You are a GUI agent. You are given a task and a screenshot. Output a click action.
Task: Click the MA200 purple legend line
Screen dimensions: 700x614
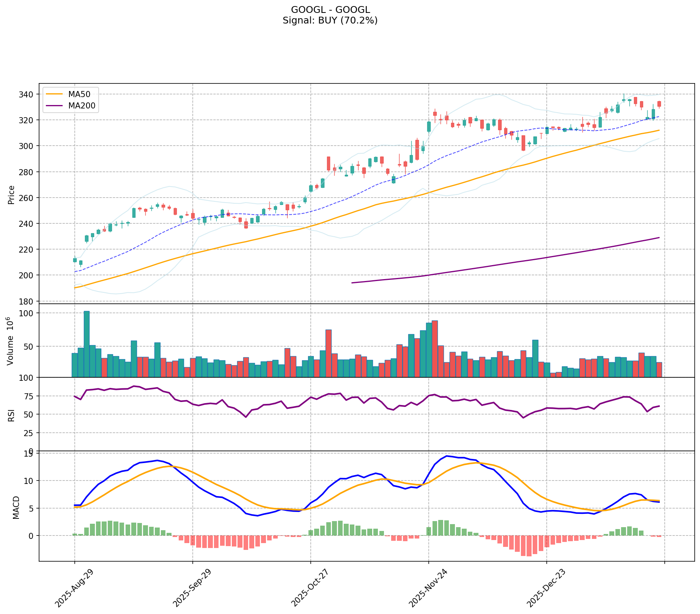pyautogui.click(x=55, y=106)
